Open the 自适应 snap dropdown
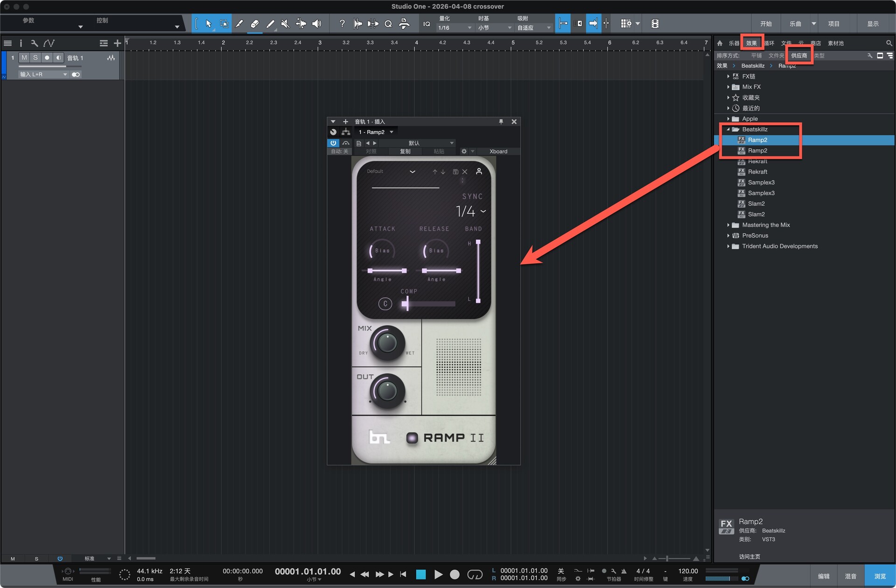The image size is (896, 588). 534,28
